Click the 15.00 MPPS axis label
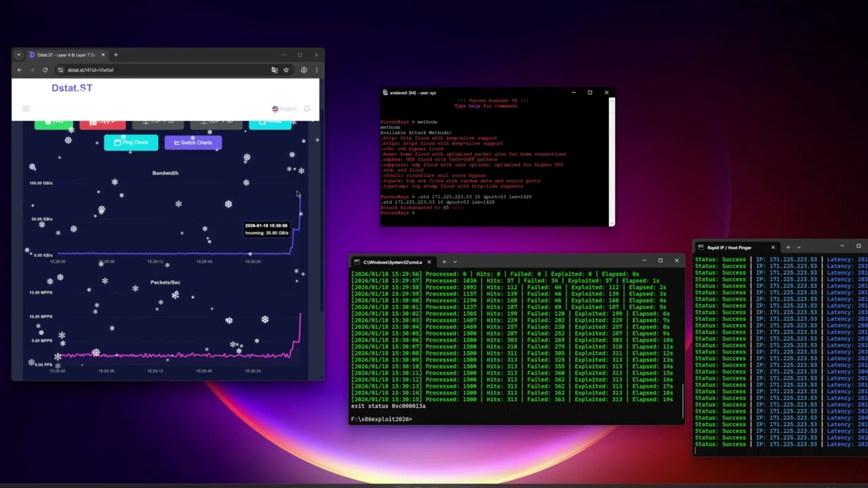The width and height of the screenshot is (868, 488). [41, 292]
